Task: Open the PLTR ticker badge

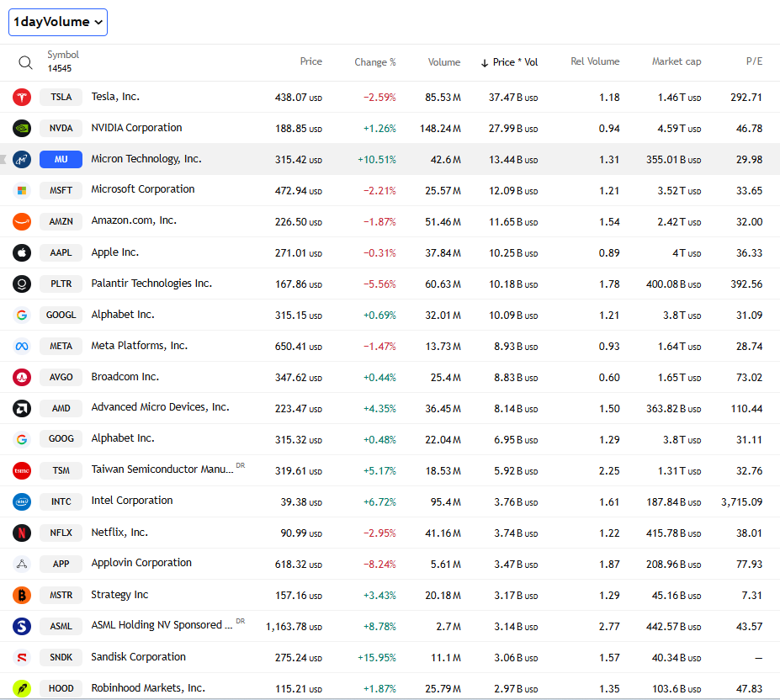Action: pos(61,284)
